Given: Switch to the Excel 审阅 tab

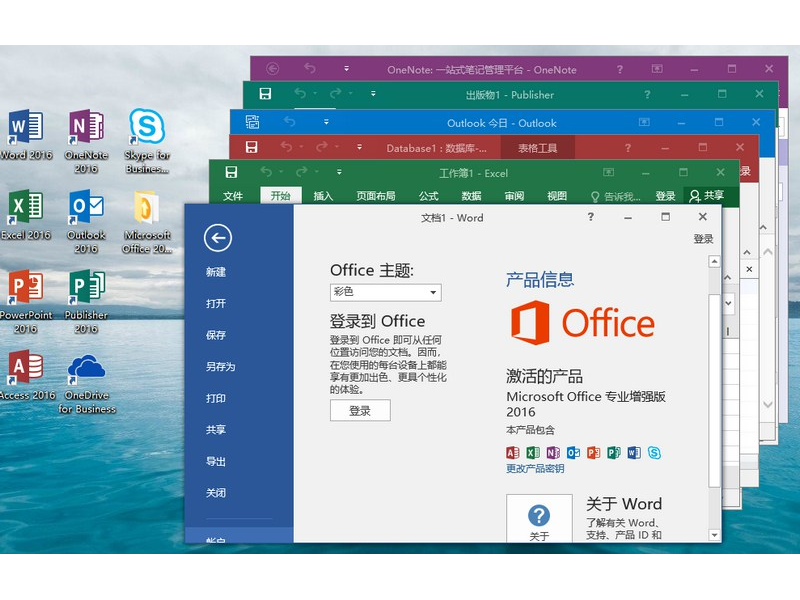Looking at the screenshot, I should coord(514,196).
